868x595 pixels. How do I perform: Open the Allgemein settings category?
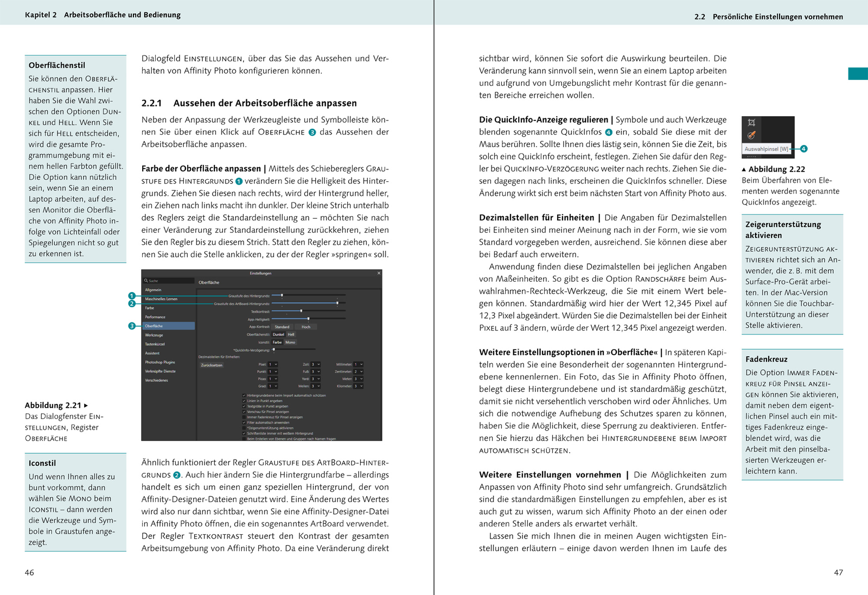(169, 290)
